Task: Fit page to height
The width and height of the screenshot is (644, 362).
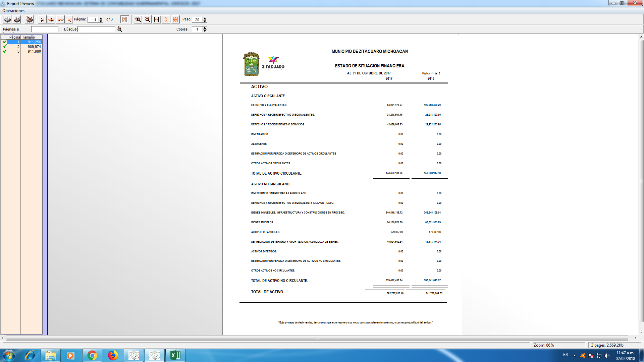Action: click(166, 19)
